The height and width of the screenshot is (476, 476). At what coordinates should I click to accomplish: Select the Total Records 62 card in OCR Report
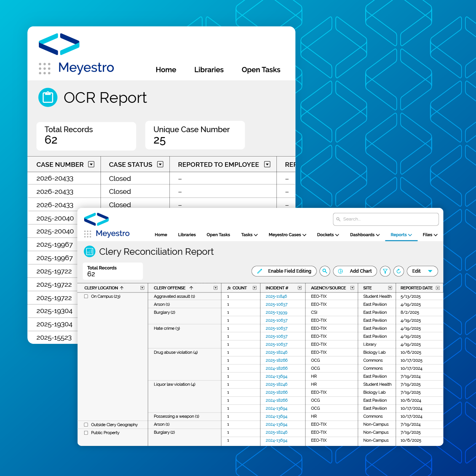click(86, 136)
